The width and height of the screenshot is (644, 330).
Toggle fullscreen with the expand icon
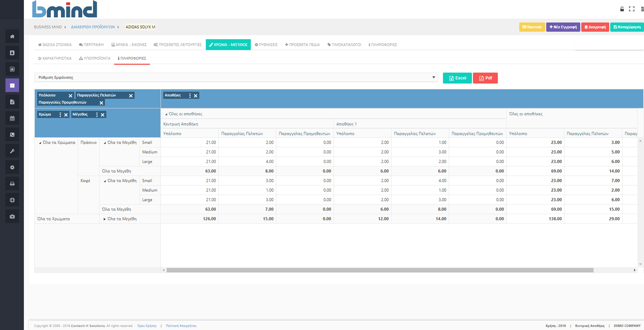(632, 9)
